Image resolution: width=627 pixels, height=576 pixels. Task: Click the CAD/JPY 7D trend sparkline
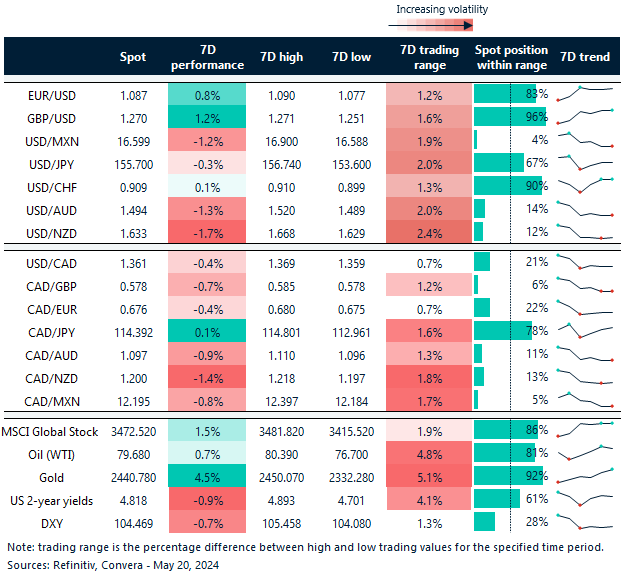tap(584, 330)
